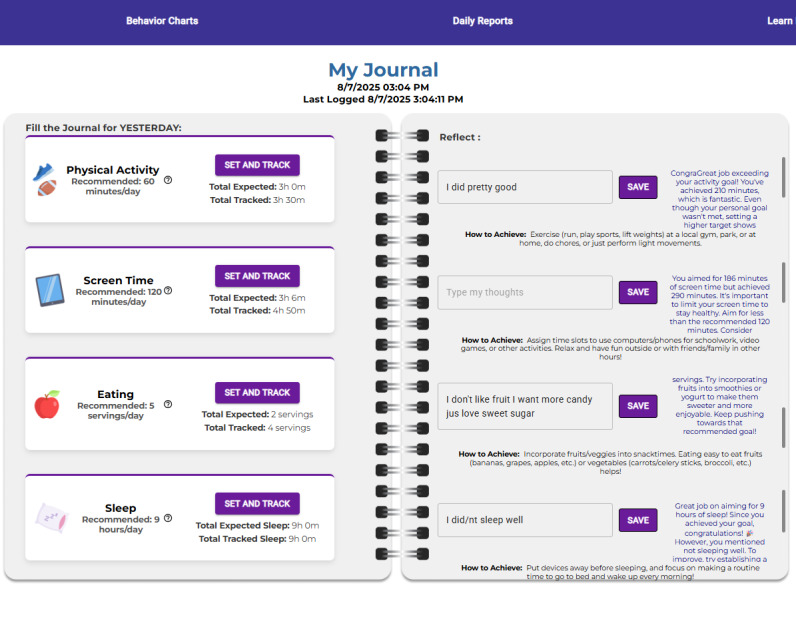Image resolution: width=796 pixels, height=619 pixels.
Task: Click scrollbar of Screen Time feedback text
Action: point(784,282)
